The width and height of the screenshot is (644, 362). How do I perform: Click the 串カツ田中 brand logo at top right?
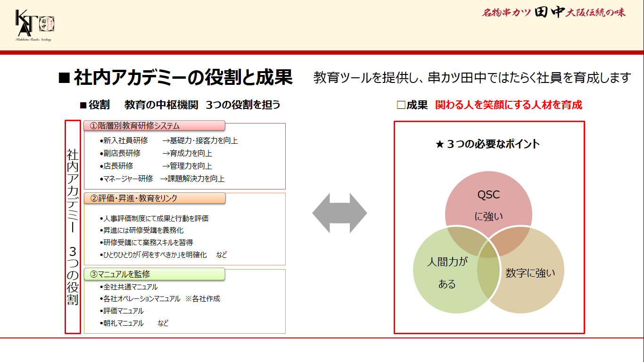coord(553,13)
